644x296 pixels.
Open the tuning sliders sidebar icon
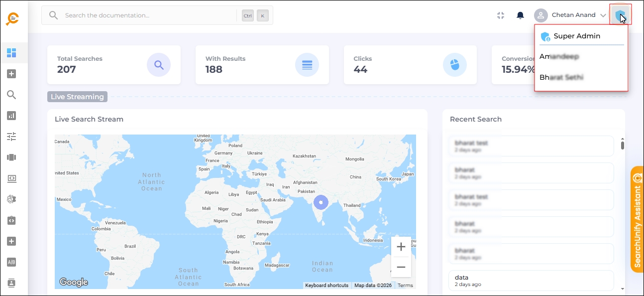click(x=12, y=137)
